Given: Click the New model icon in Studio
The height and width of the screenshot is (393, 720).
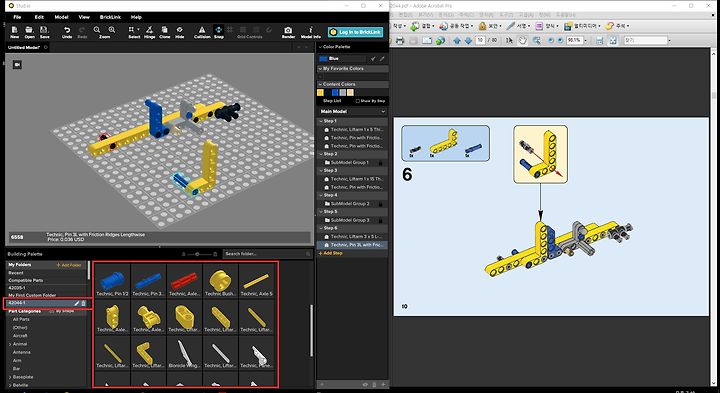Looking at the screenshot, I should pyautogui.click(x=15, y=30).
